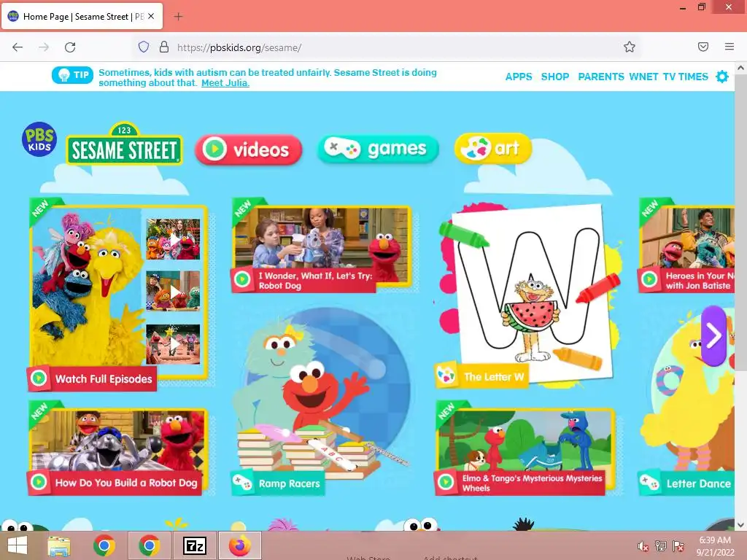
Task: Open the WNET link
Action: [643, 77]
